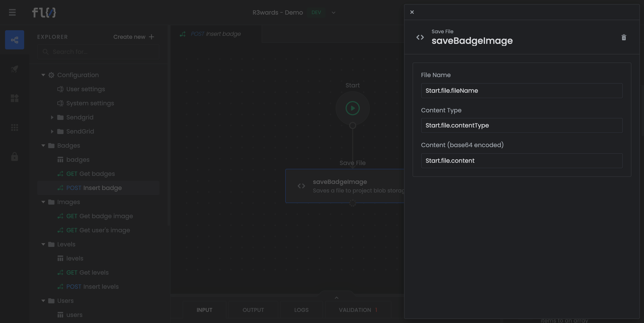The width and height of the screenshot is (644, 323).
Task: Click the levels table icon
Action: pyautogui.click(x=60, y=259)
